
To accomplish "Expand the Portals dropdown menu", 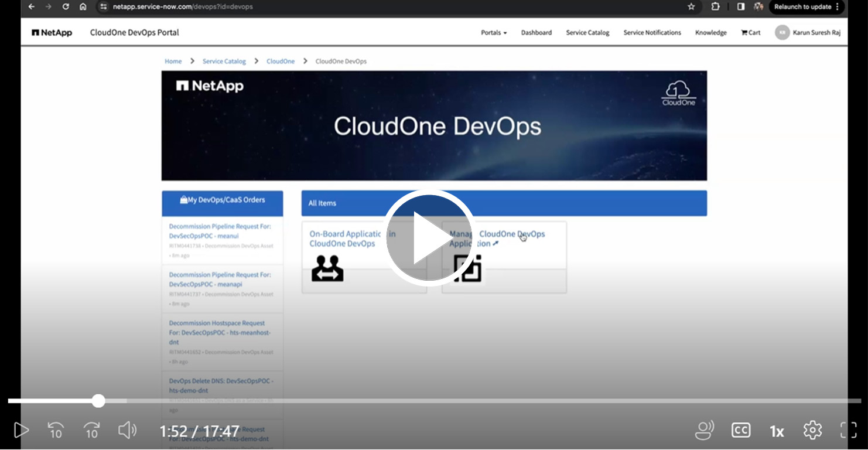I will (494, 33).
